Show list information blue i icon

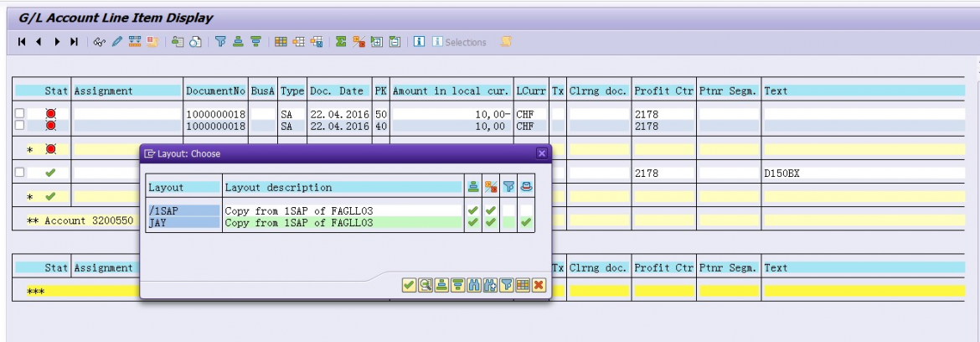point(420,42)
